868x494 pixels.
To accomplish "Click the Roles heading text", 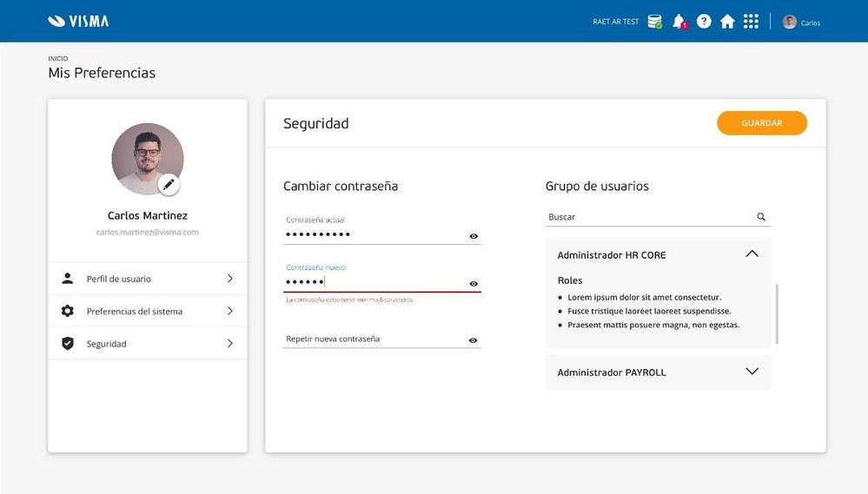I will 570,280.
